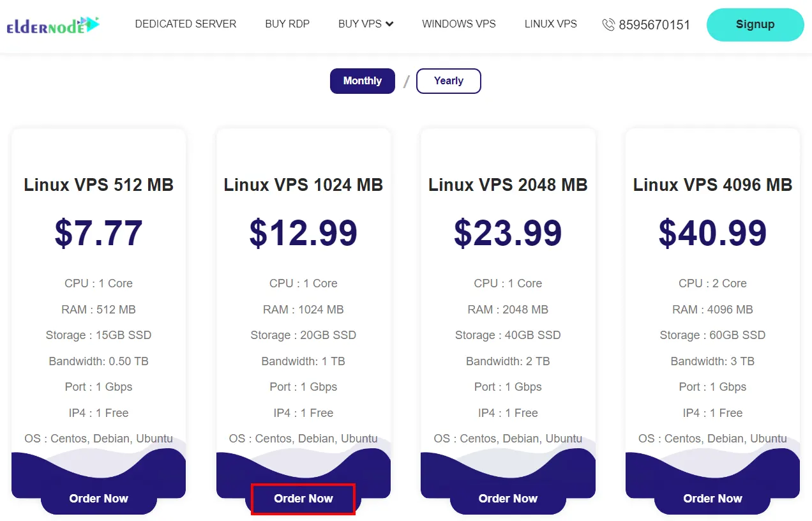
Task: Click the Signup button
Action: click(x=755, y=24)
